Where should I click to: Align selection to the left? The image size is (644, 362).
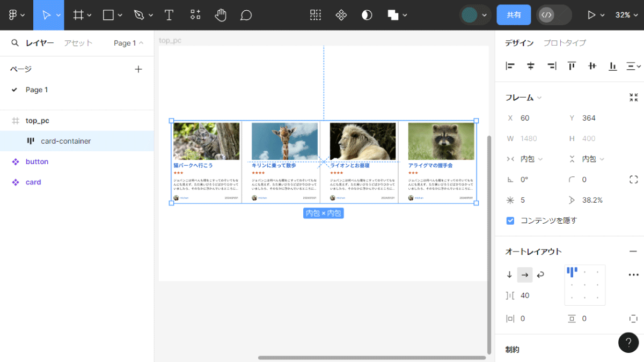point(510,66)
